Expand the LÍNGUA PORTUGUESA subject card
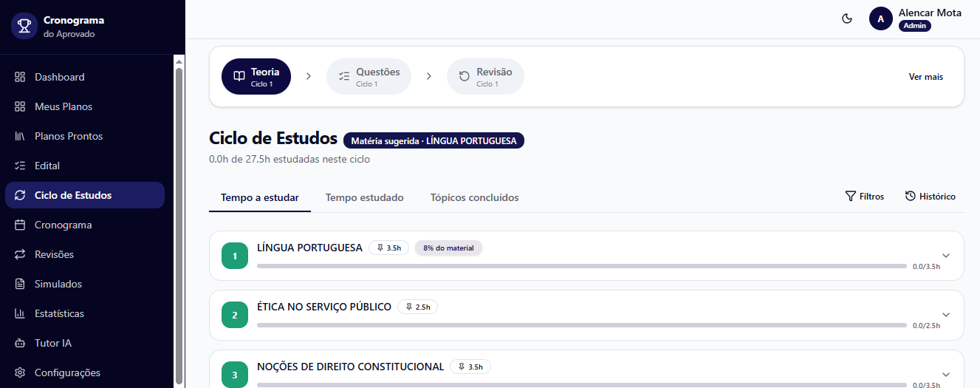 click(946, 256)
